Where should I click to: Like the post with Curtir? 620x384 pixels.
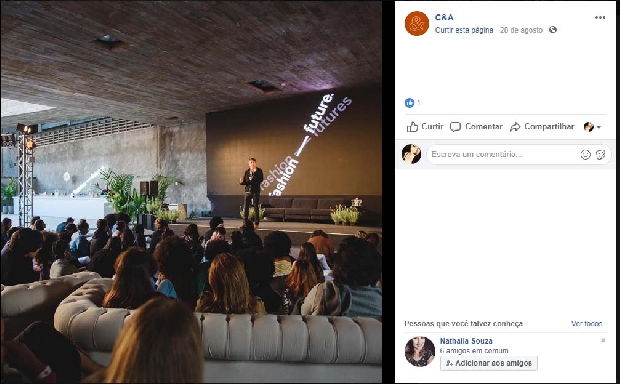425,127
